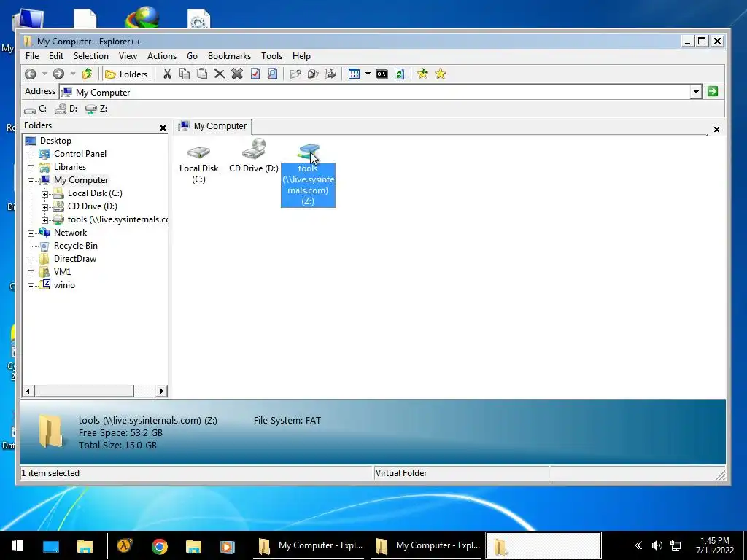Copy the selected item via toolbar
This screenshot has height=560, width=747.
point(185,74)
